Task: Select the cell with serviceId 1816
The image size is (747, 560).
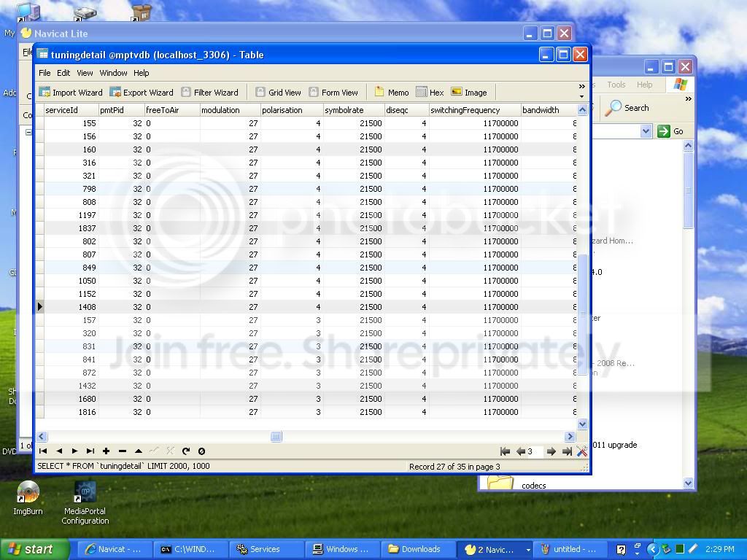Action: point(71,412)
